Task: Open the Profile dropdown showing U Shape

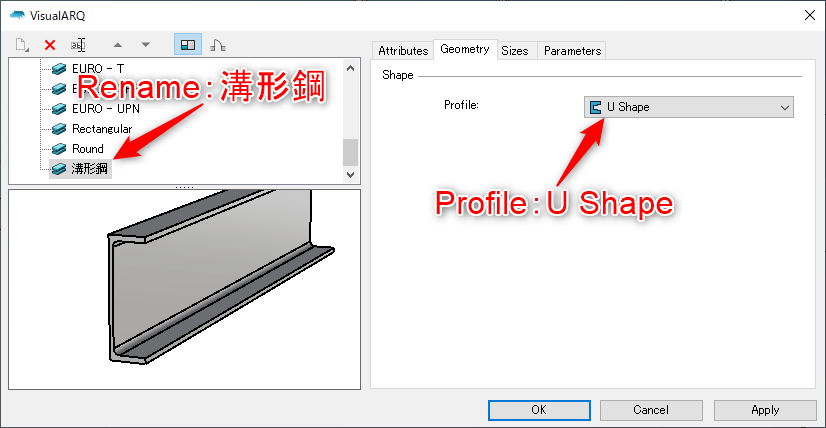Action: 689,107
